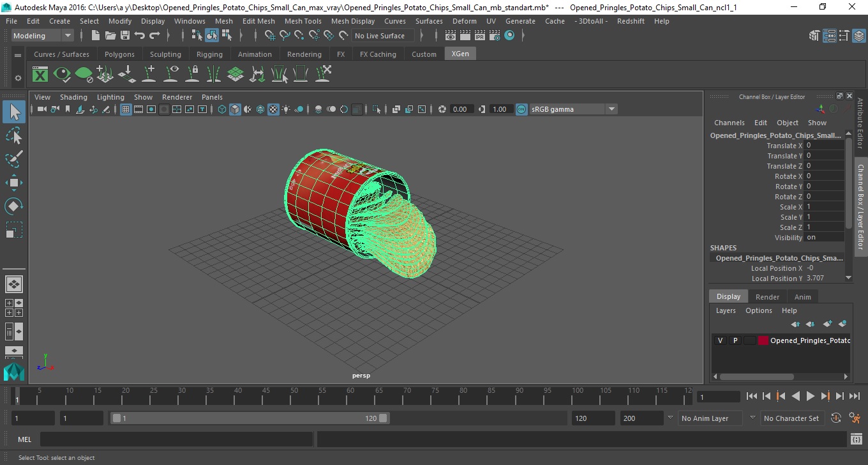
Task: Toggle use all lights viewport button
Action: pyautogui.click(x=286, y=109)
